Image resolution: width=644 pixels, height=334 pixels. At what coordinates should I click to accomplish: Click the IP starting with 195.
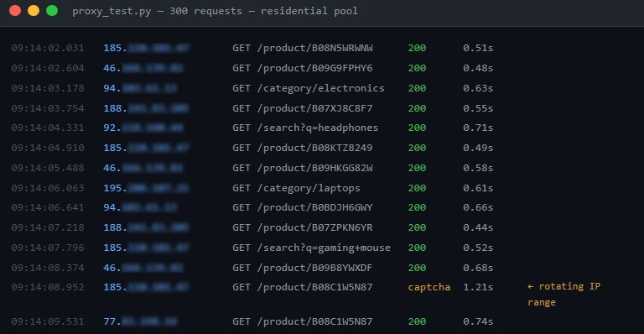[x=146, y=188]
